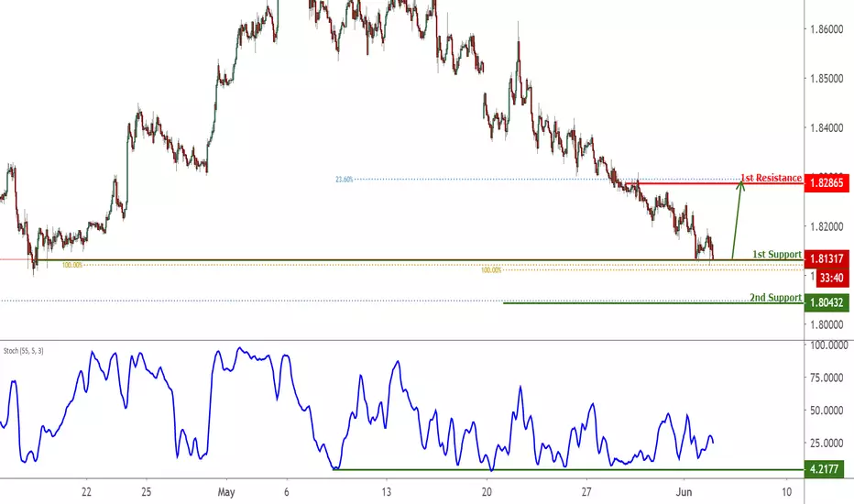
Task: Click the 1.85000 price axis label
Action: point(827,79)
